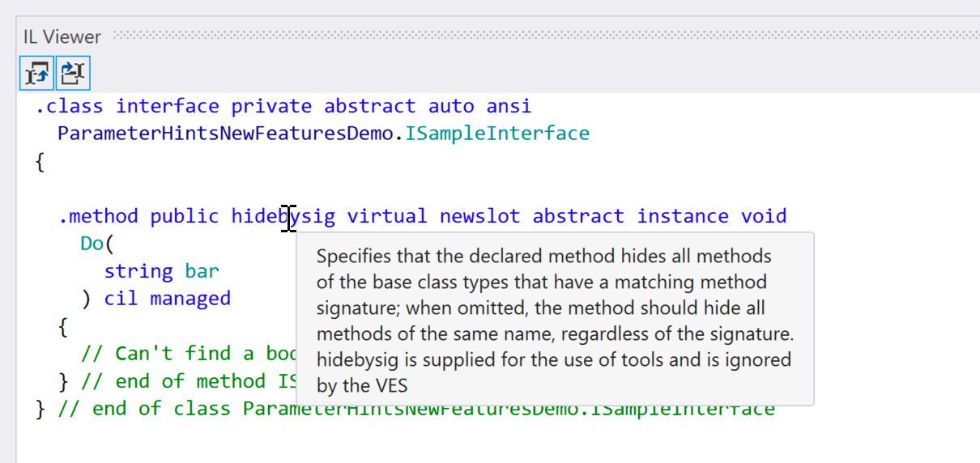Toggle the leftmost caret sync toolbar icon
This screenshot has width=980, height=463.
coord(36,74)
